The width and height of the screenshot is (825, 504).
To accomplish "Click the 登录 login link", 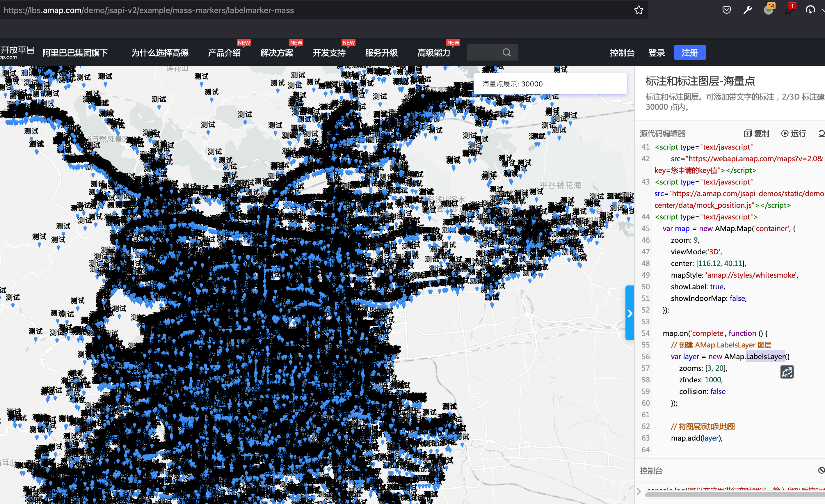I will point(656,53).
